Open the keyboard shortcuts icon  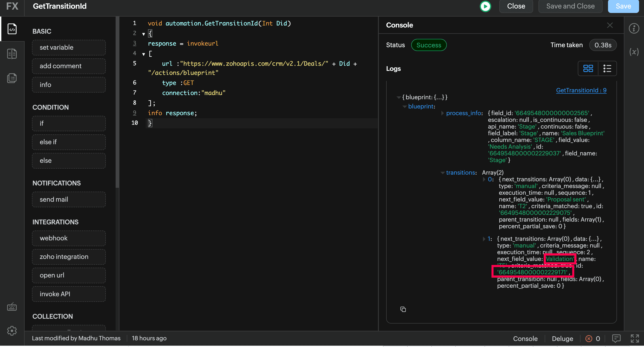tap(12, 307)
